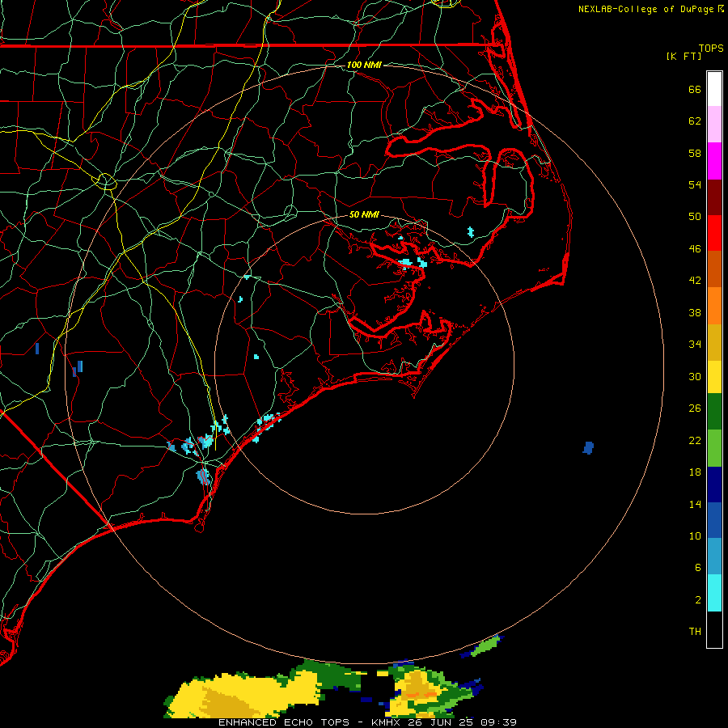
Task: Select the 38 legend value
Action: point(695,312)
